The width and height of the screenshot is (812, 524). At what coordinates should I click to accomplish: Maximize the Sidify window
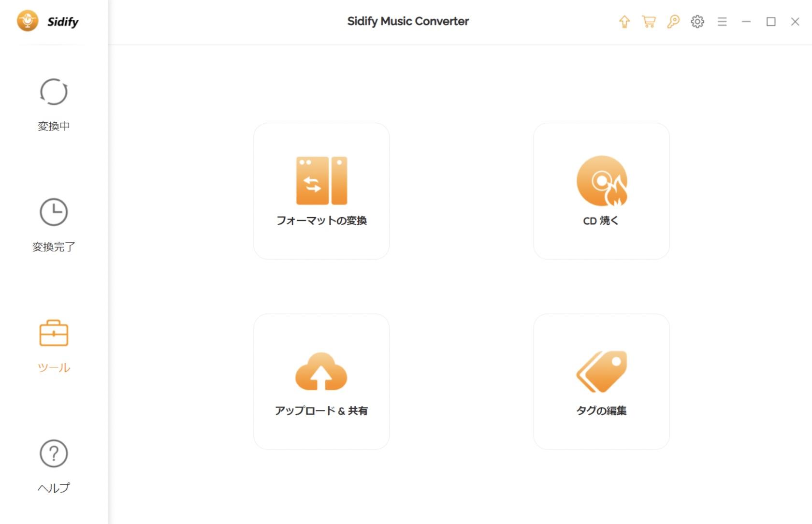pos(771,22)
